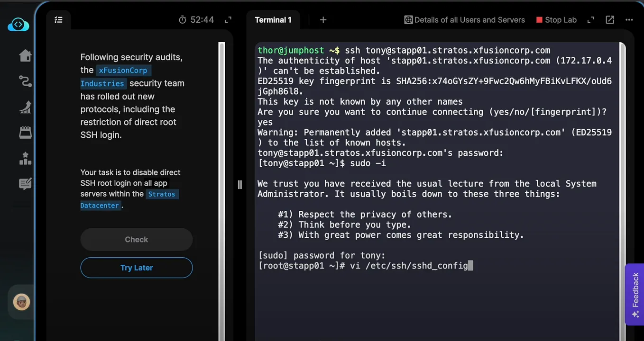Open the three-dot overflow menu

629,20
